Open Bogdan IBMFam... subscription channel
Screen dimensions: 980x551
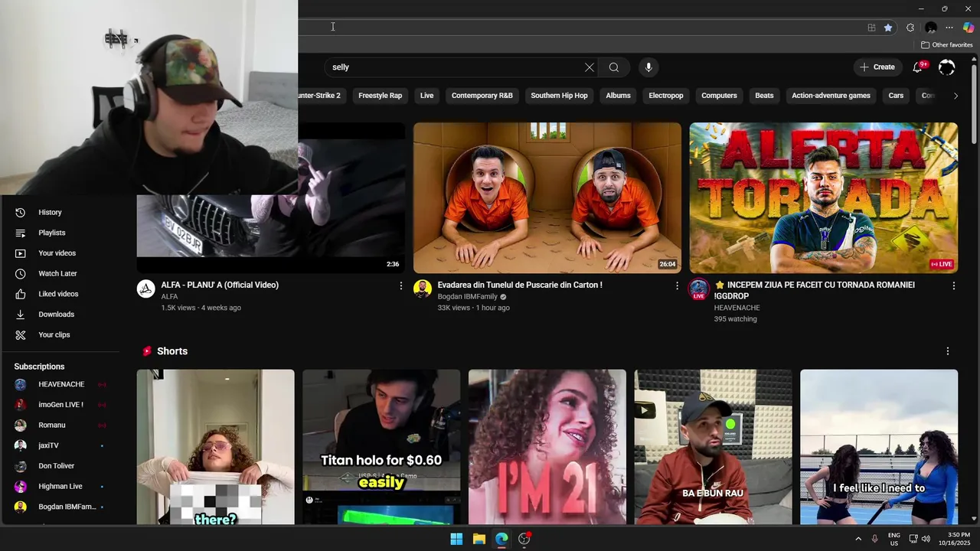pyautogui.click(x=67, y=507)
